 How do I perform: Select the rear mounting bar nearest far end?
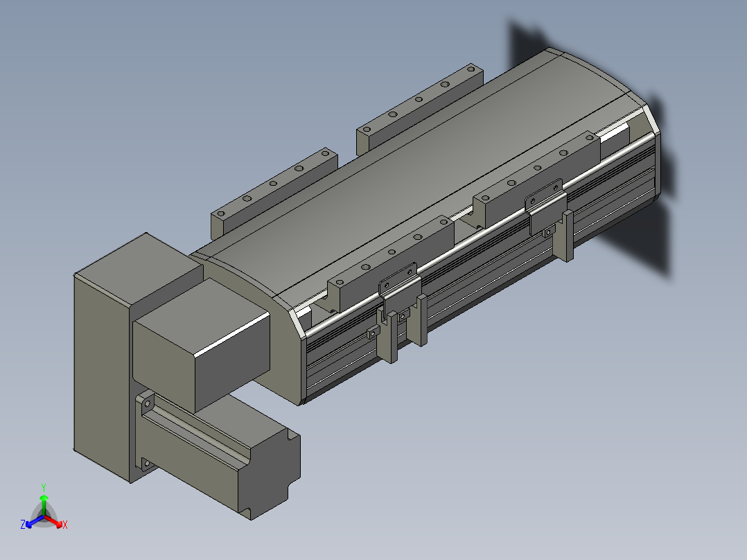tap(419, 109)
